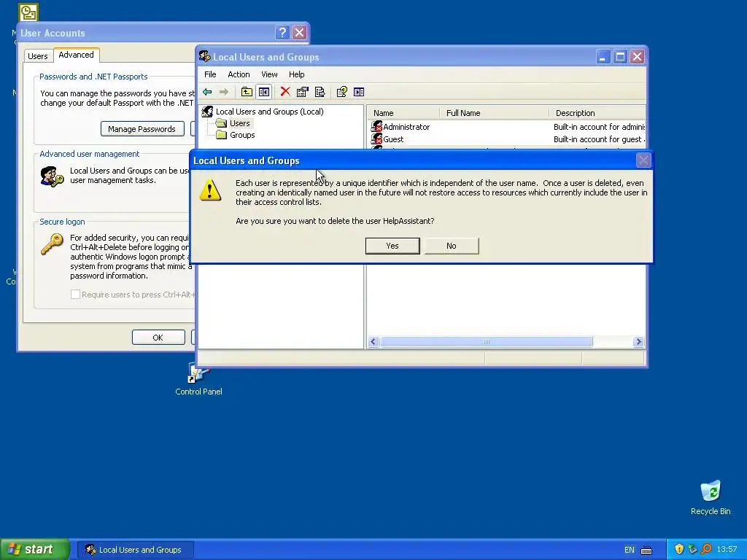
Task: Click the top-left desktop icon
Action: click(28, 12)
